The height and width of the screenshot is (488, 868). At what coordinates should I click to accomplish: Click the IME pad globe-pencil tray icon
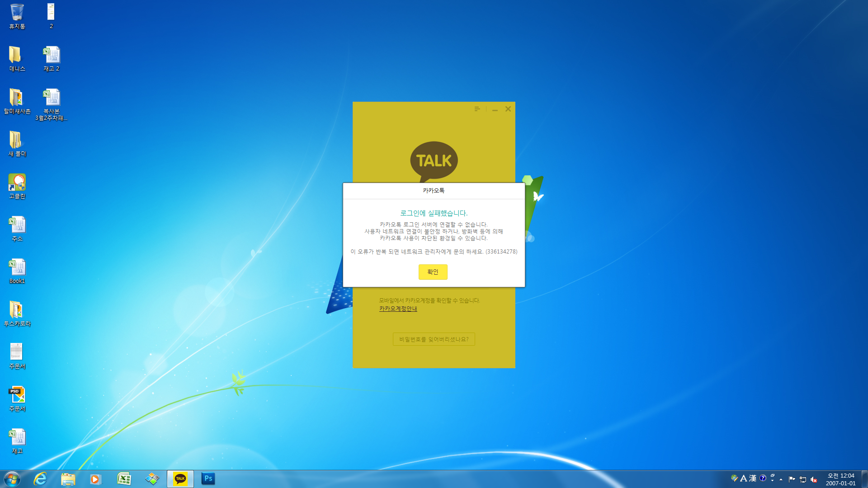coord(735,478)
